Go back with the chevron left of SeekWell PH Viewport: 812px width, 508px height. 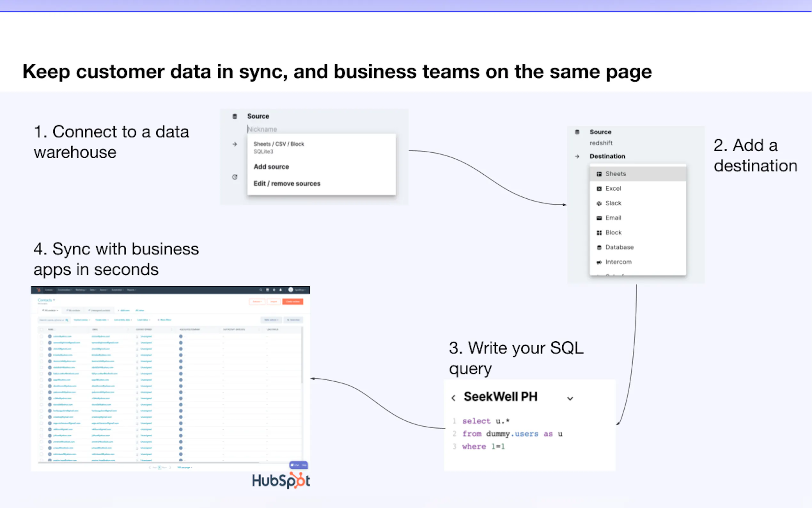(x=454, y=398)
